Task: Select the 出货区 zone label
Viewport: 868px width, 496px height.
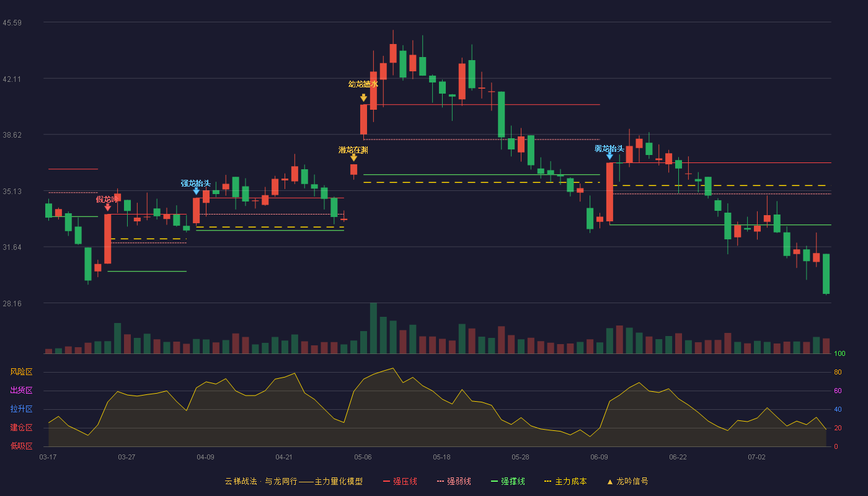Action: 21,391
